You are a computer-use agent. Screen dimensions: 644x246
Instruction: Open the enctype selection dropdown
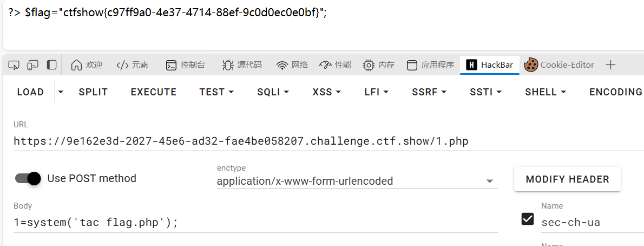[357, 181]
